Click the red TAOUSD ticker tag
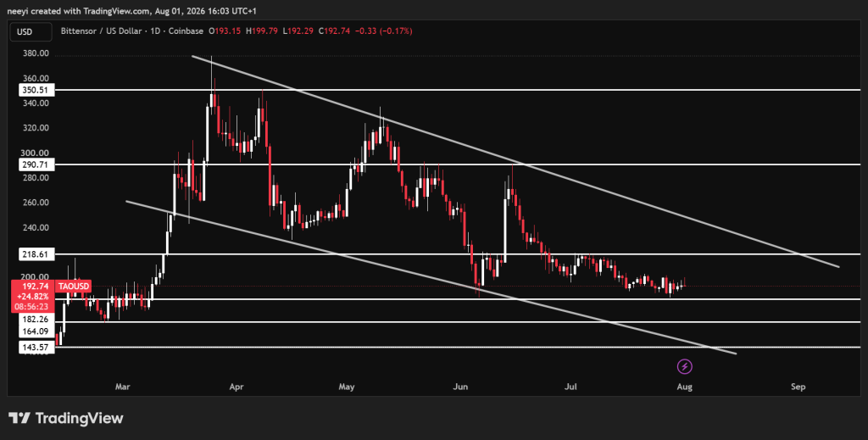This screenshot has height=440, width=868. click(73, 287)
